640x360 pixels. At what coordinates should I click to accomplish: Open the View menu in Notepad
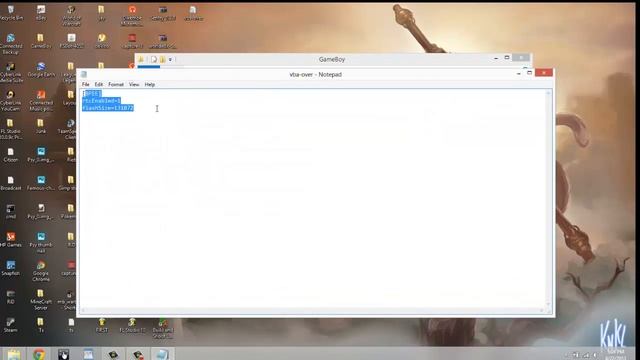point(134,84)
